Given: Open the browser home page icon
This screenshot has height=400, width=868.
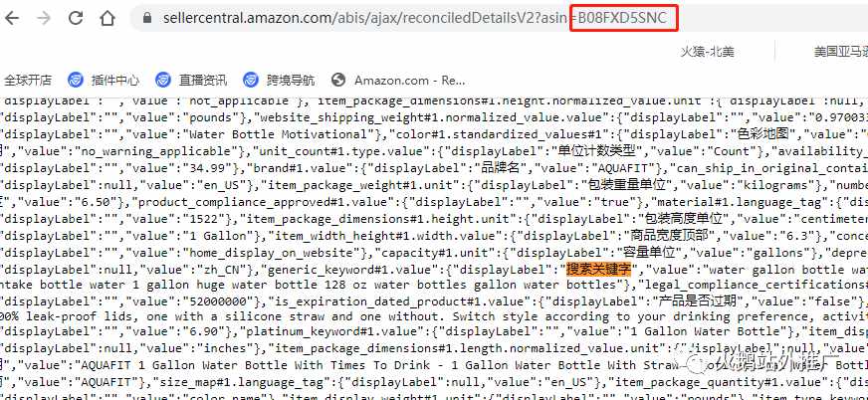Looking at the screenshot, I should pos(108,18).
